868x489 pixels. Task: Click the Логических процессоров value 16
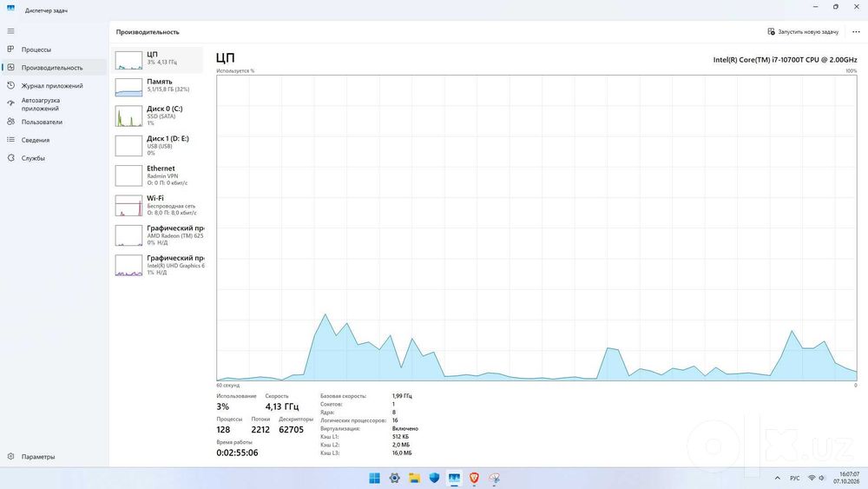[395, 420]
